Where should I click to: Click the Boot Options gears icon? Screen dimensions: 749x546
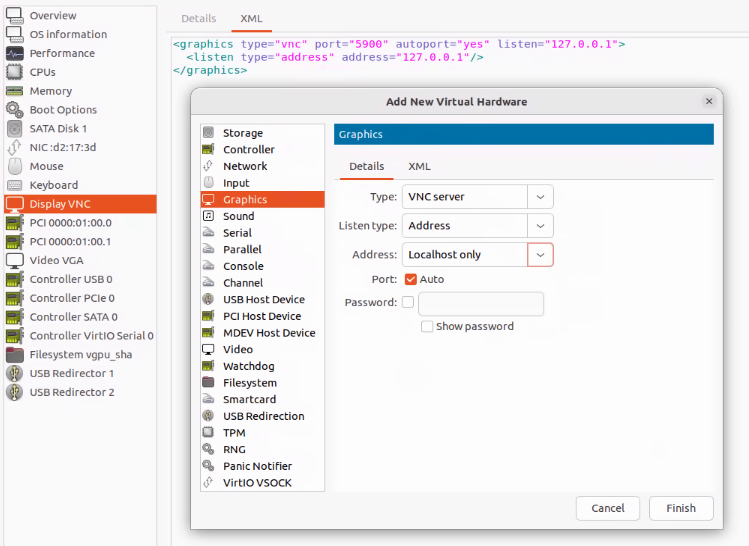pos(14,110)
